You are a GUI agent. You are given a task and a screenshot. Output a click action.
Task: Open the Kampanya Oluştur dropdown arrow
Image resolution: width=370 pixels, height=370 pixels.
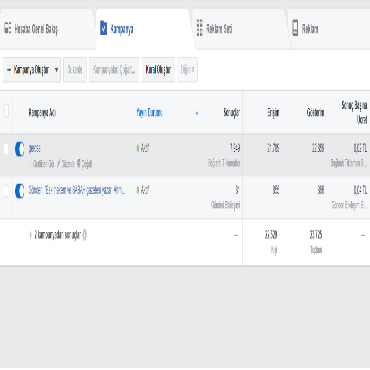tap(56, 70)
